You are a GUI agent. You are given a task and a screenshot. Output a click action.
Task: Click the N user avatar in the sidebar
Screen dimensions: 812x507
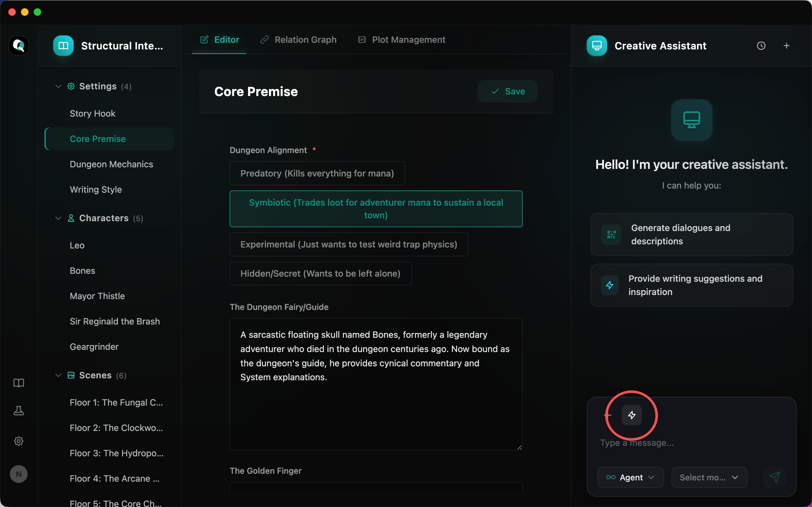pyautogui.click(x=19, y=474)
